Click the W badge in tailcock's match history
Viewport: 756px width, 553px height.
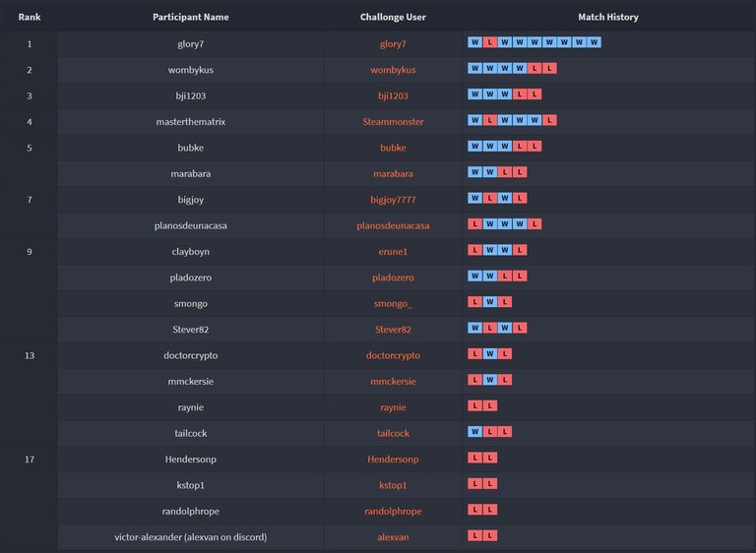coord(475,432)
